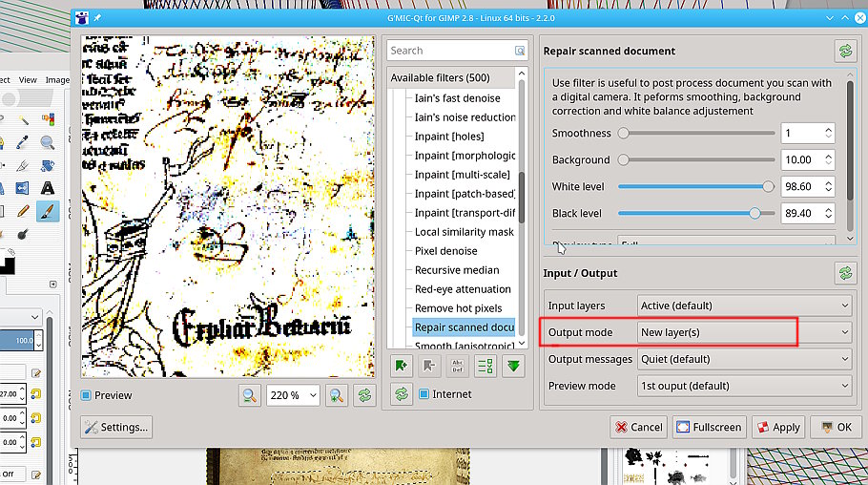Select Iain's noise reduction filter

point(465,117)
